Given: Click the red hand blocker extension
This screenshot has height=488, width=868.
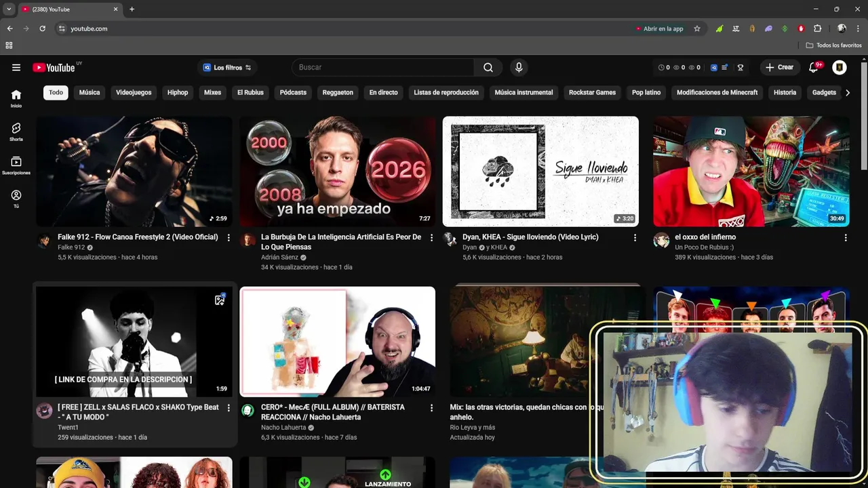Looking at the screenshot, I should (801, 28).
